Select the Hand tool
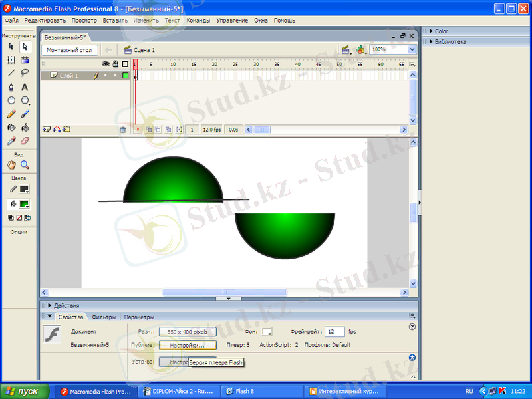The width and height of the screenshot is (532, 399). pyautogui.click(x=11, y=165)
